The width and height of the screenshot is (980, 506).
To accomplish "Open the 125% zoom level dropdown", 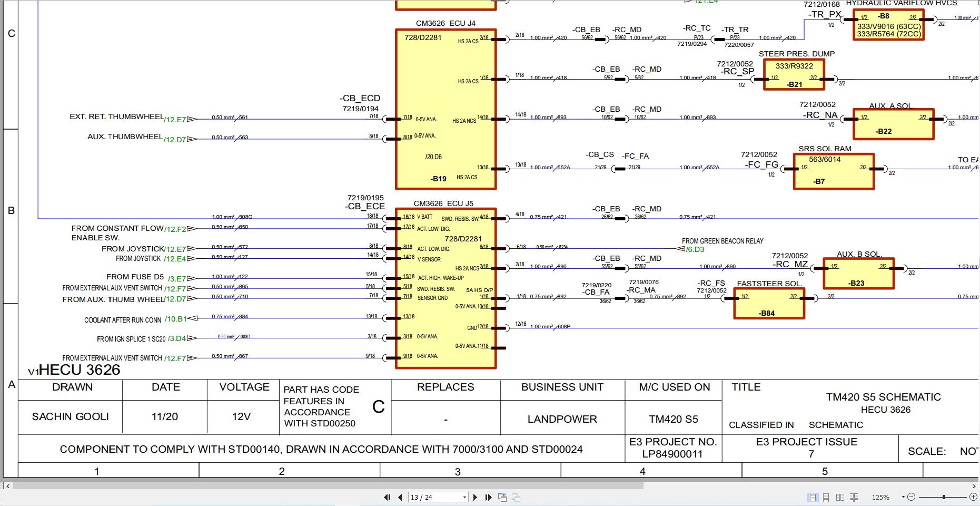I will click(903, 497).
